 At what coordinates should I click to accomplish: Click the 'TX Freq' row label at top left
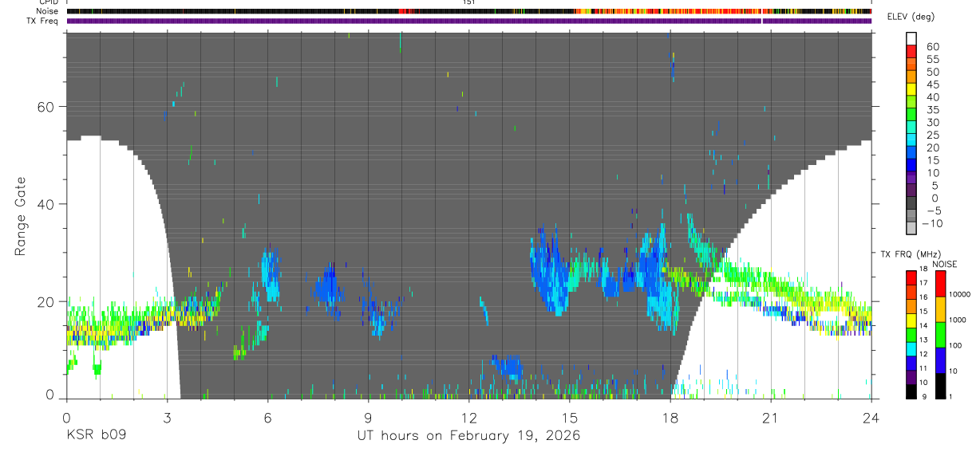tap(43, 21)
